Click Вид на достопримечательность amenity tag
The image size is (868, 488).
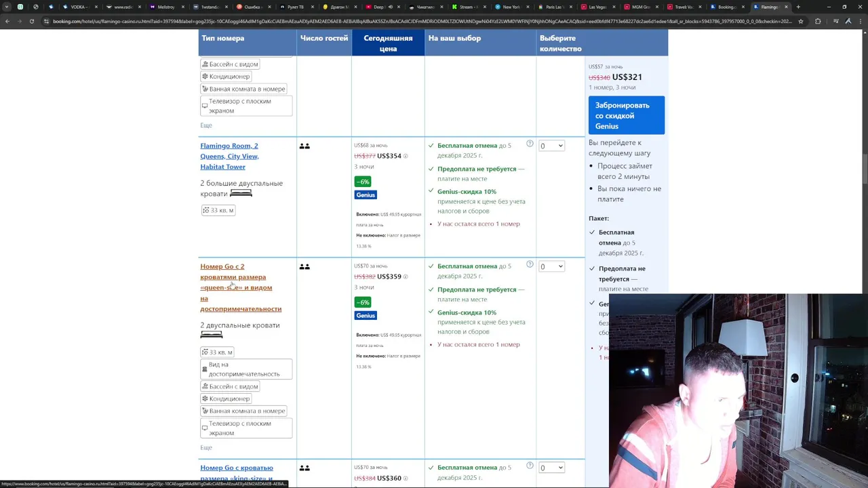pyautogui.click(x=246, y=369)
